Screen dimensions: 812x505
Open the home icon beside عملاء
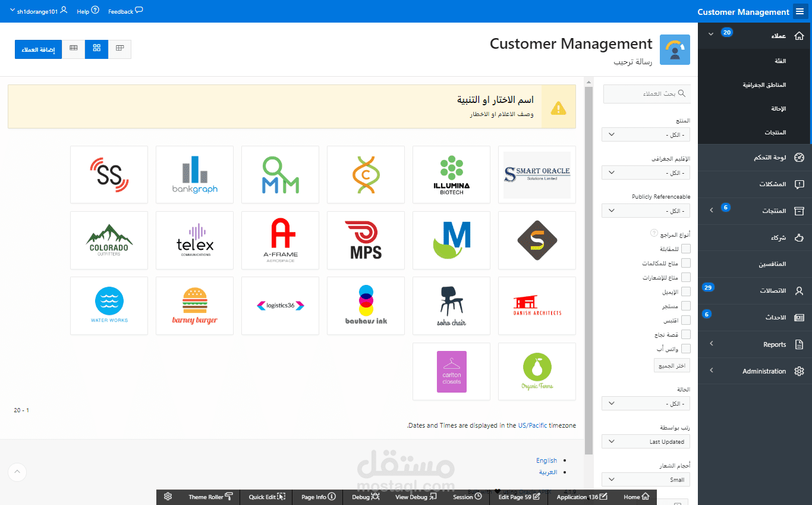tap(799, 36)
